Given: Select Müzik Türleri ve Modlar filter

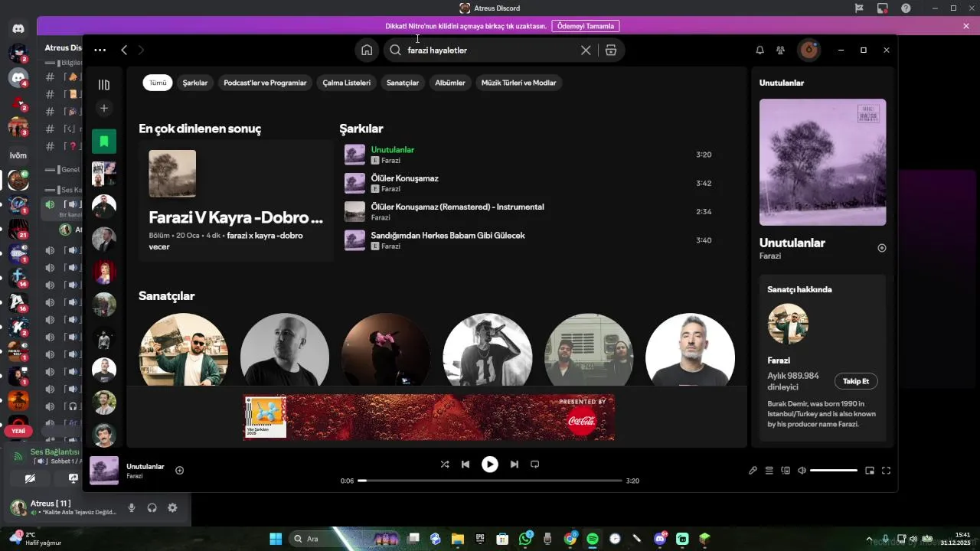Looking at the screenshot, I should coord(518,83).
